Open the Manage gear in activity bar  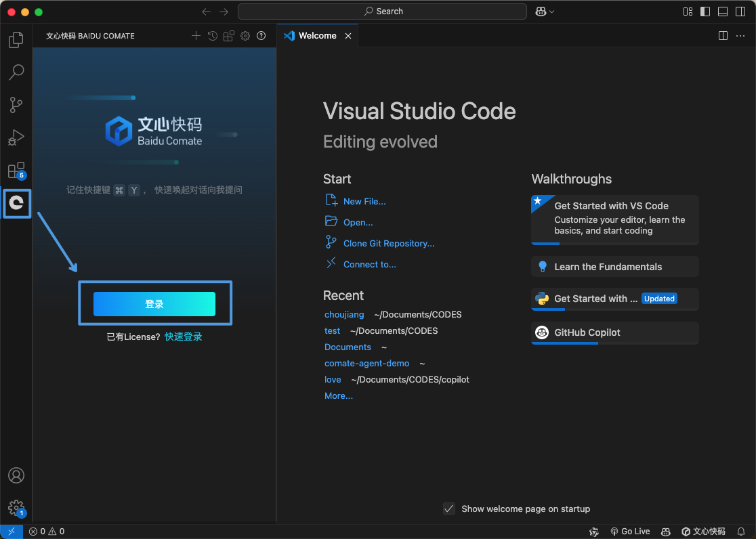[x=16, y=508]
